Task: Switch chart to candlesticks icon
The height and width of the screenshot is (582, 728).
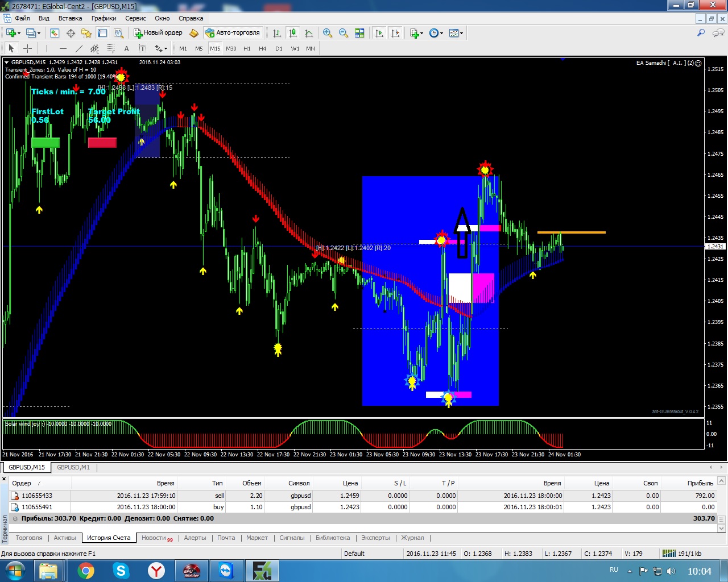Action: point(293,33)
